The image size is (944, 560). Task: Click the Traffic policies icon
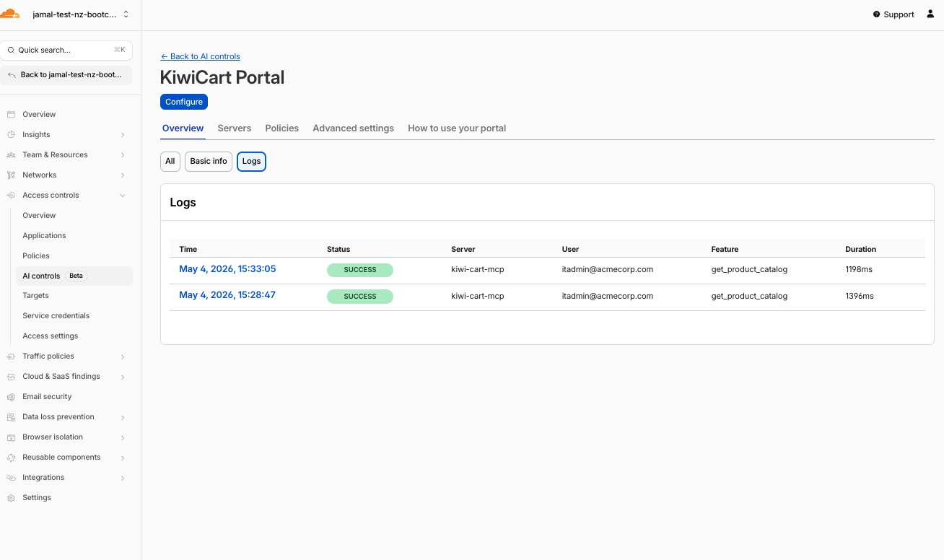[11, 356]
